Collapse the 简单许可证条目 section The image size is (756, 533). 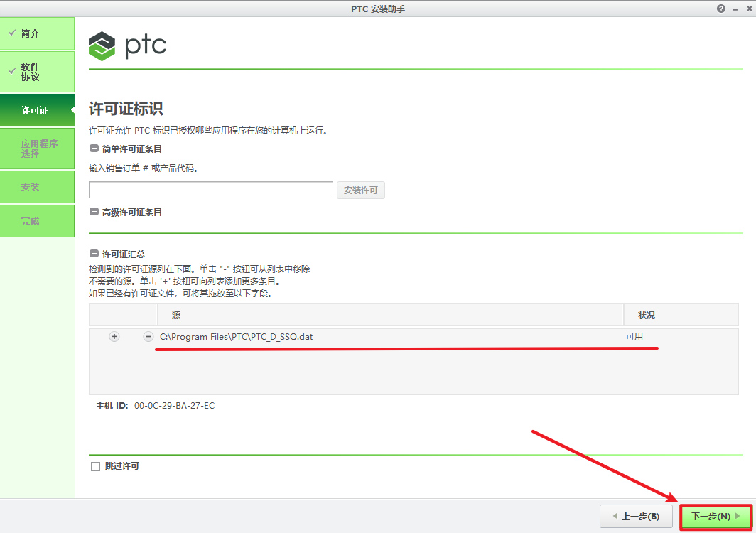pos(94,149)
